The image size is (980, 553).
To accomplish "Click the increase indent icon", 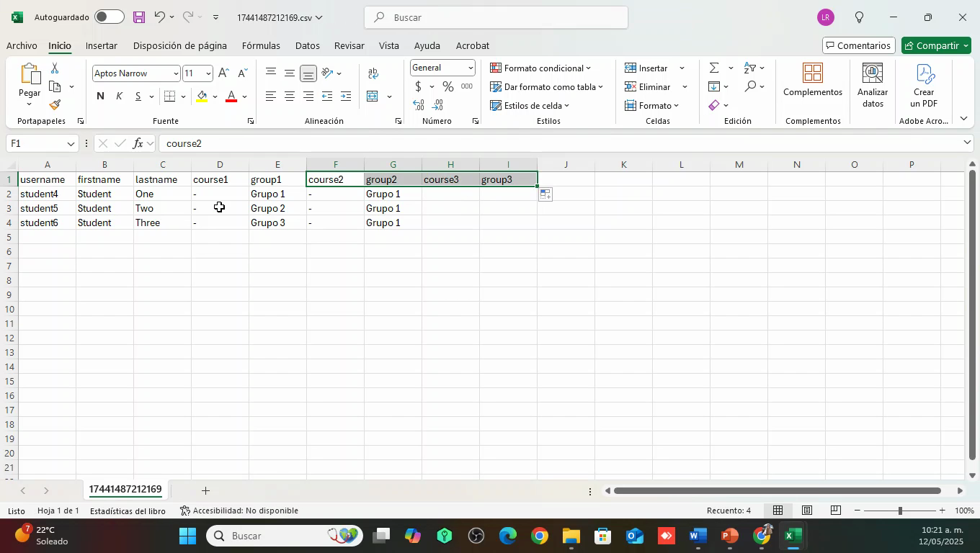I will point(346,96).
